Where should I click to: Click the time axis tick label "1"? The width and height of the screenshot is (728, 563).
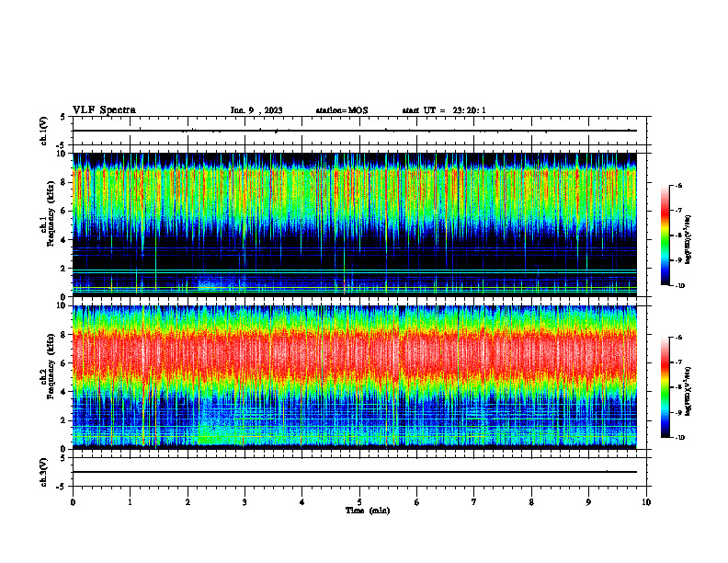click(130, 502)
